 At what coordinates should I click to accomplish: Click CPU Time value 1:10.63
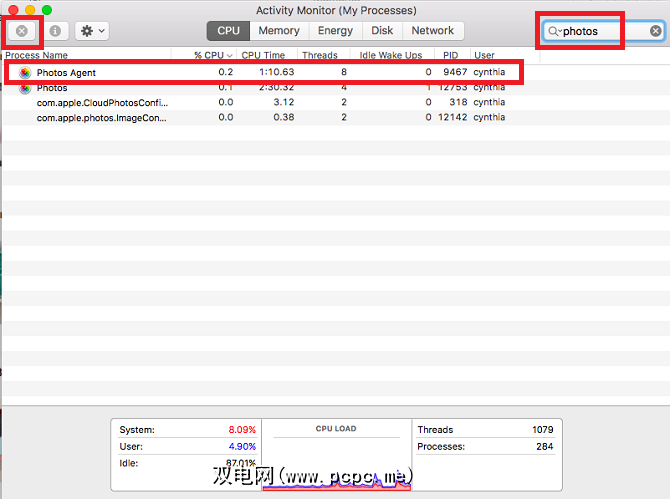[277, 72]
